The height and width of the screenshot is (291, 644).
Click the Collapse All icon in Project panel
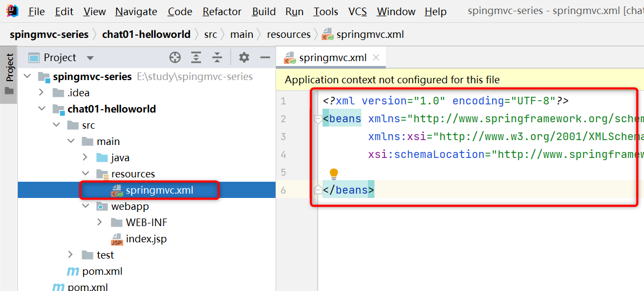pyautogui.click(x=217, y=58)
